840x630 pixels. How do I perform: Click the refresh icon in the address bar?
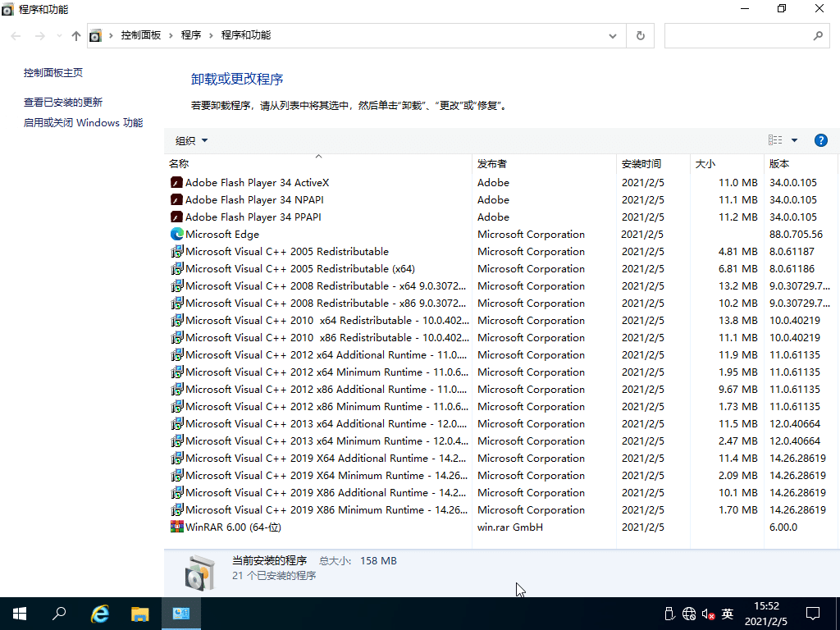pos(639,35)
